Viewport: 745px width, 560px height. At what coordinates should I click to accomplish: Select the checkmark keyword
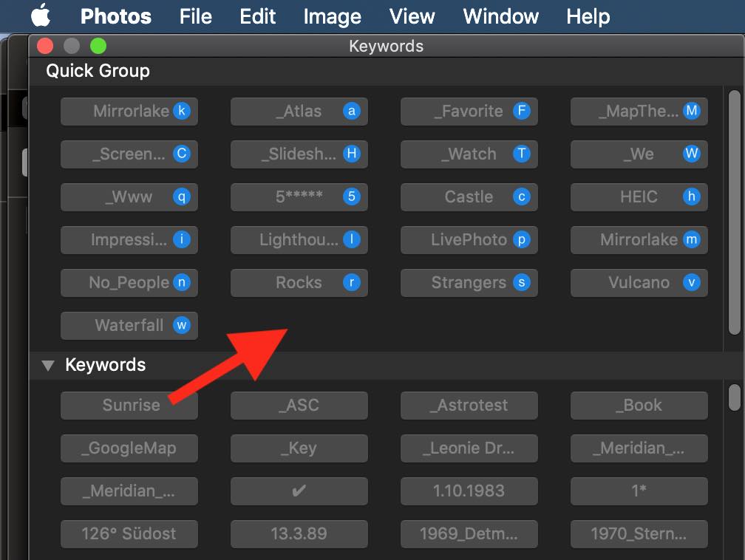tap(299, 491)
